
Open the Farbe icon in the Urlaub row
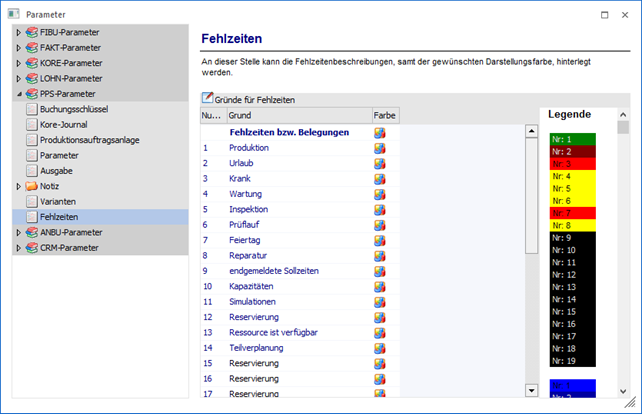[x=380, y=163]
